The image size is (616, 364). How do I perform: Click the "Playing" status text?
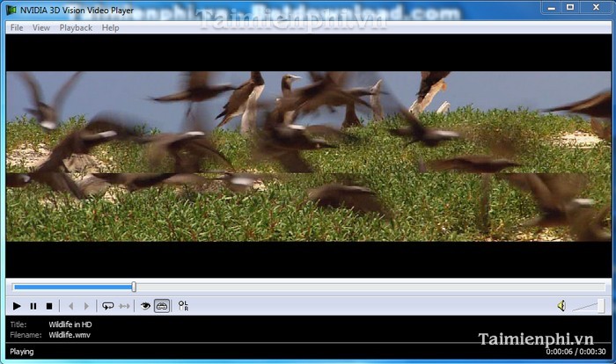(x=22, y=352)
